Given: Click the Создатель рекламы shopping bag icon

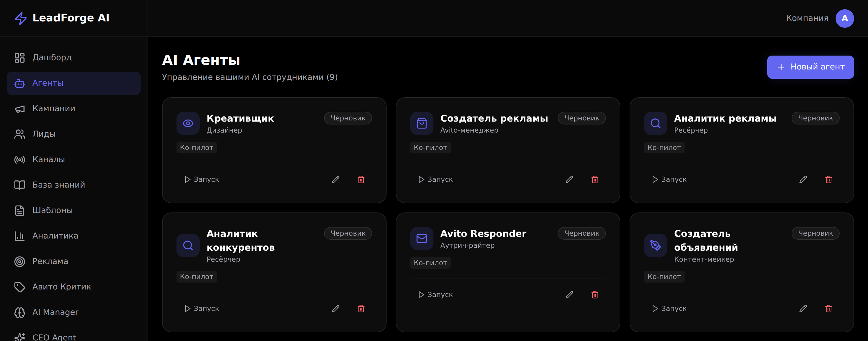Looking at the screenshot, I should tap(422, 123).
